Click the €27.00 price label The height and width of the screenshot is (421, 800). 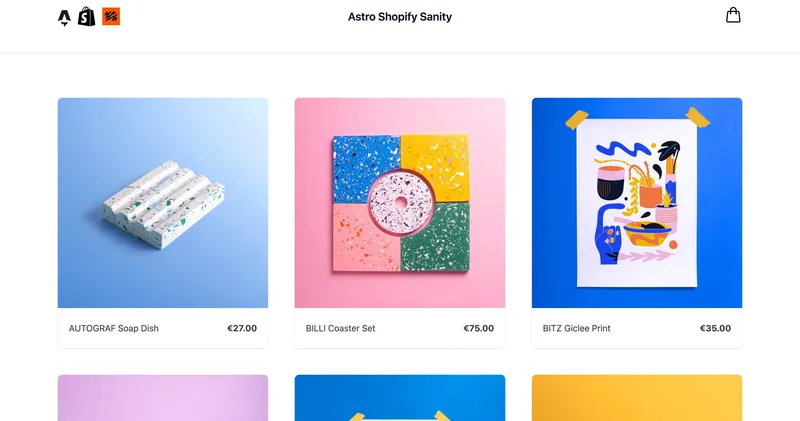(242, 328)
